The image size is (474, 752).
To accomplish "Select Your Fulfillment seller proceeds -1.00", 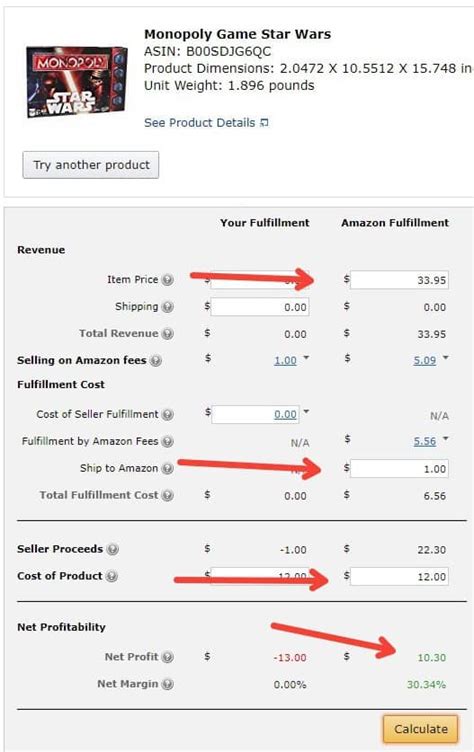I will [293, 550].
